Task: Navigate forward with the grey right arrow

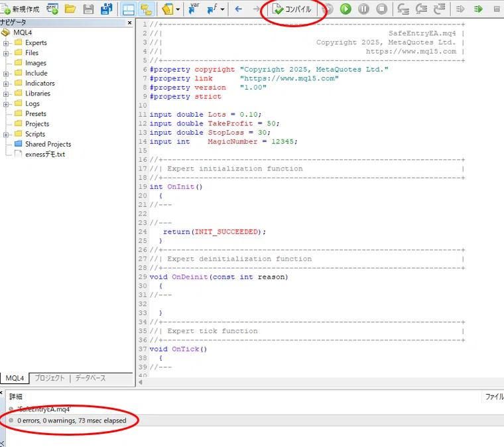Action: pyautogui.click(x=256, y=9)
